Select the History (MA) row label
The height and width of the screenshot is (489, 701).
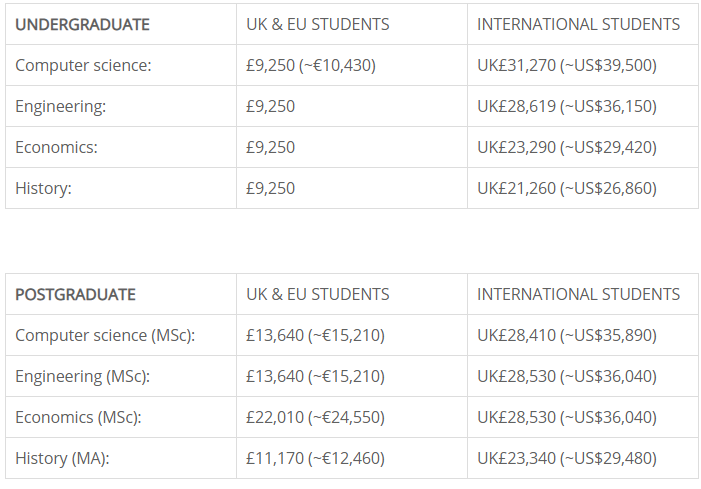(62, 458)
